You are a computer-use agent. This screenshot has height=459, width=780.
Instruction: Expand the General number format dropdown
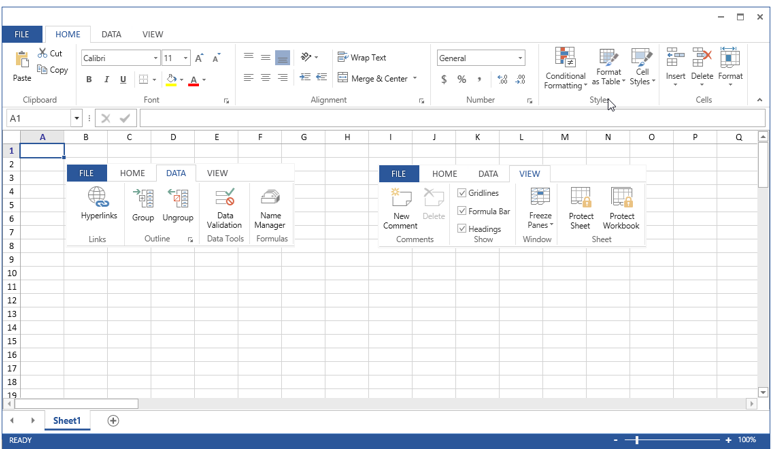pos(520,58)
